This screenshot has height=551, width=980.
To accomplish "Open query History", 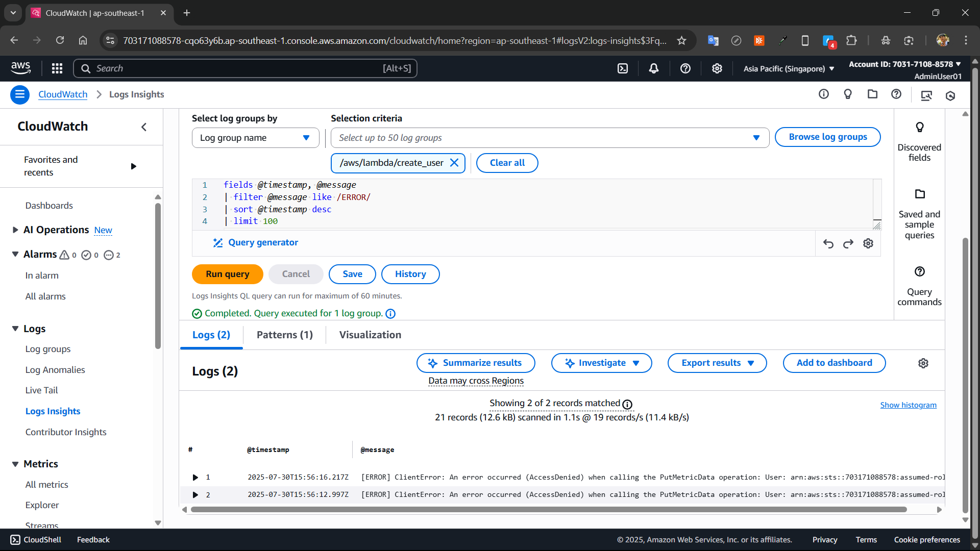I will (410, 274).
